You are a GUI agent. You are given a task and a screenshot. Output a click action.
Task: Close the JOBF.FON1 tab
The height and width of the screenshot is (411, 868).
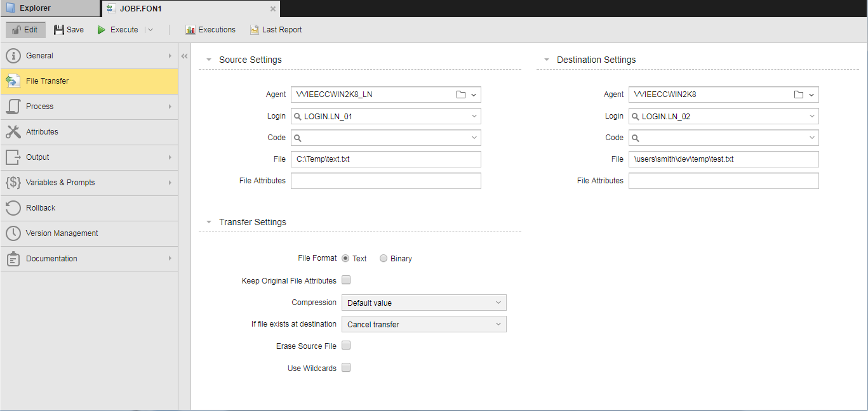272,9
